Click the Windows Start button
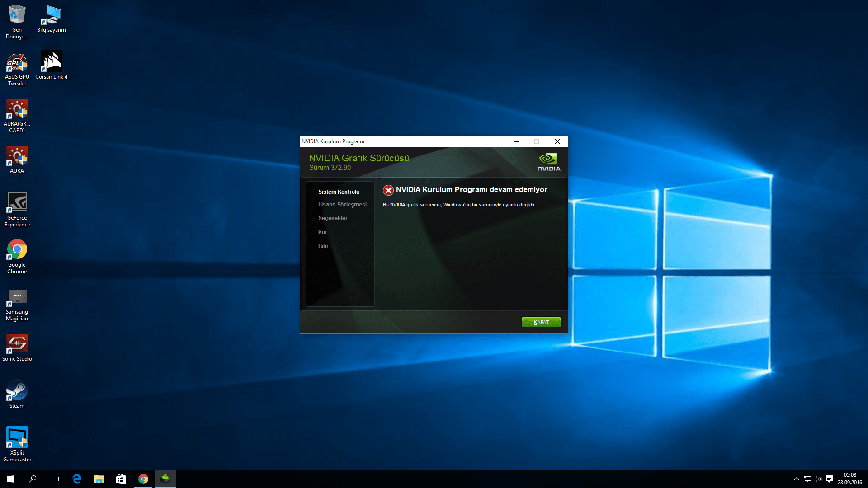 [x=11, y=479]
